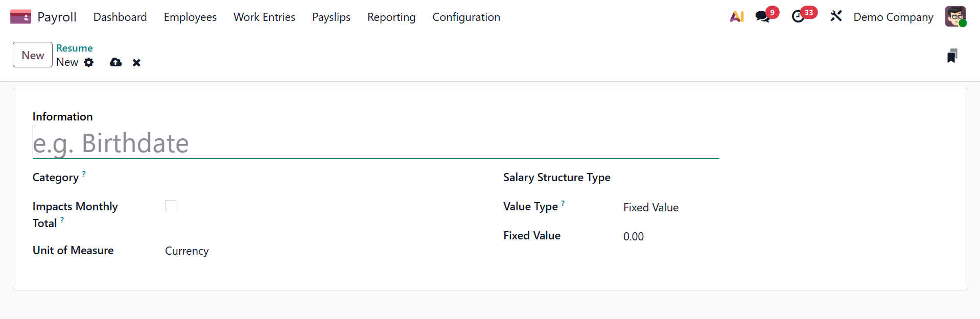Click the New button
Image resolution: width=980 pixels, height=319 pixels.
pyautogui.click(x=33, y=55)
